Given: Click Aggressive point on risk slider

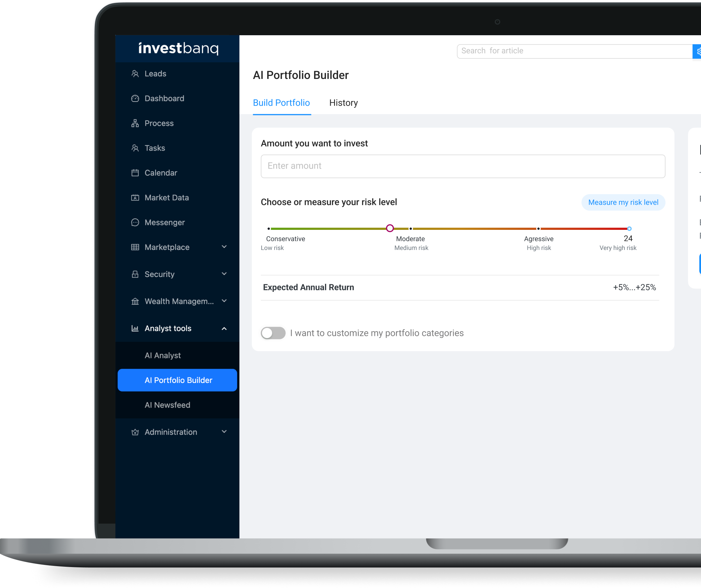Looking at the screenshot, I should point(539,229).
